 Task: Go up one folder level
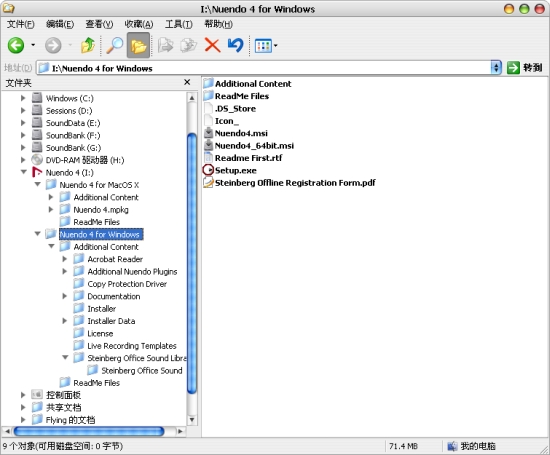tap(88, 45)
